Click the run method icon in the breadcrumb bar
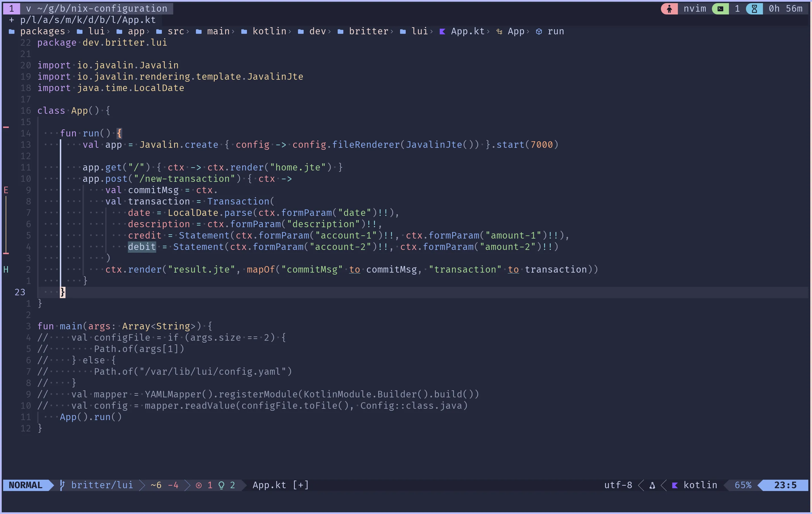The height and width of the screenshot is (514, 812). [x=540, y=31]
